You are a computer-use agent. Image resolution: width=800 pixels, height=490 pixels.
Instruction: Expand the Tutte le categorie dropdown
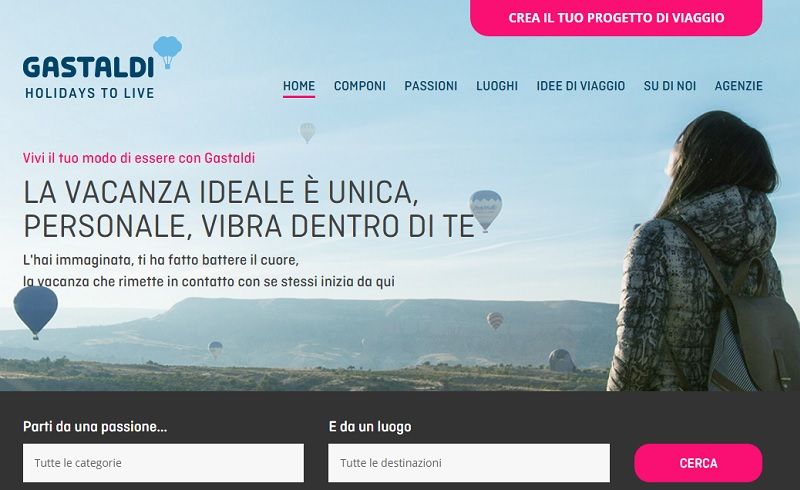(163, 463)
